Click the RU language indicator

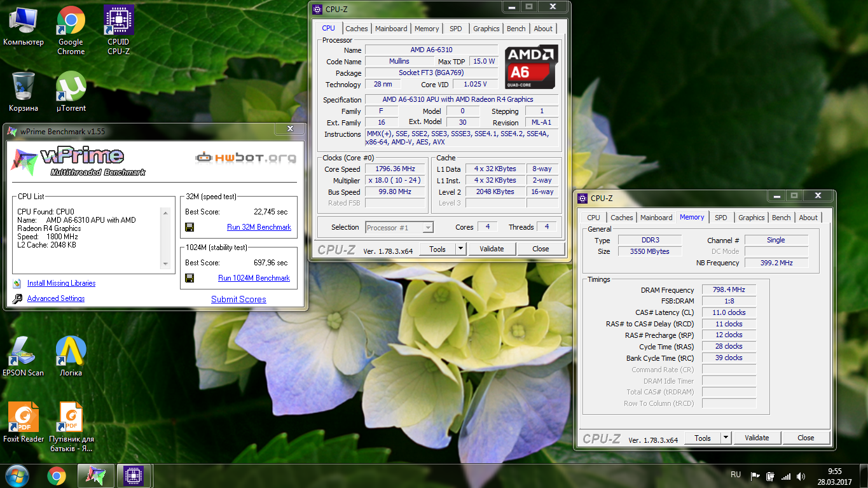coord(736,475)
